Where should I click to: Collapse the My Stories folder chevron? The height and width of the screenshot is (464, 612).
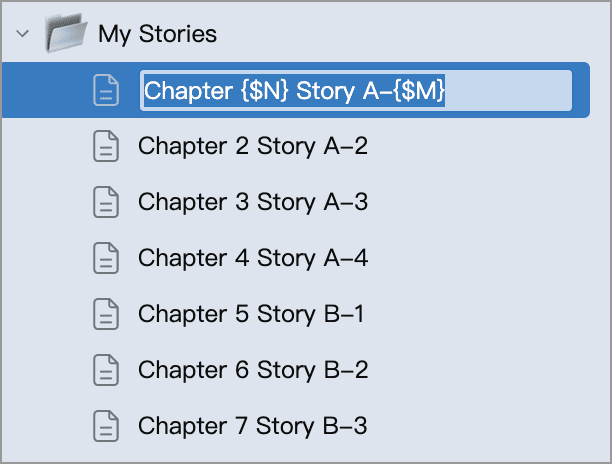tap(22, 35)
